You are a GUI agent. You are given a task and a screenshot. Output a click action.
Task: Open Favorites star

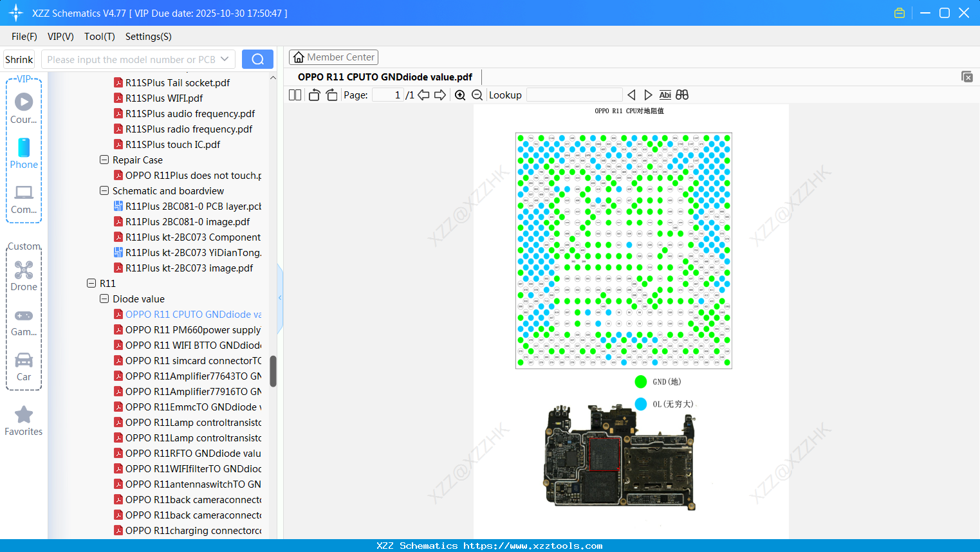point(24,421)
